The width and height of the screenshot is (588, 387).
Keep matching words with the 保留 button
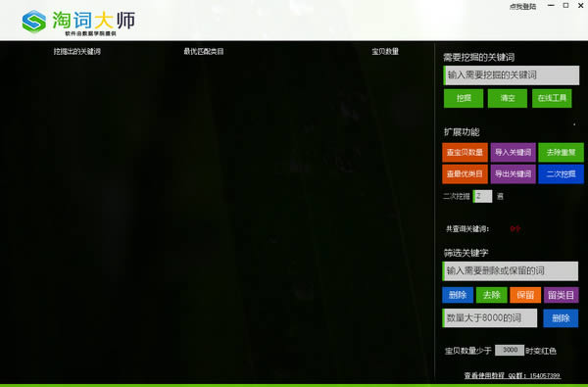tap(525, 295)
